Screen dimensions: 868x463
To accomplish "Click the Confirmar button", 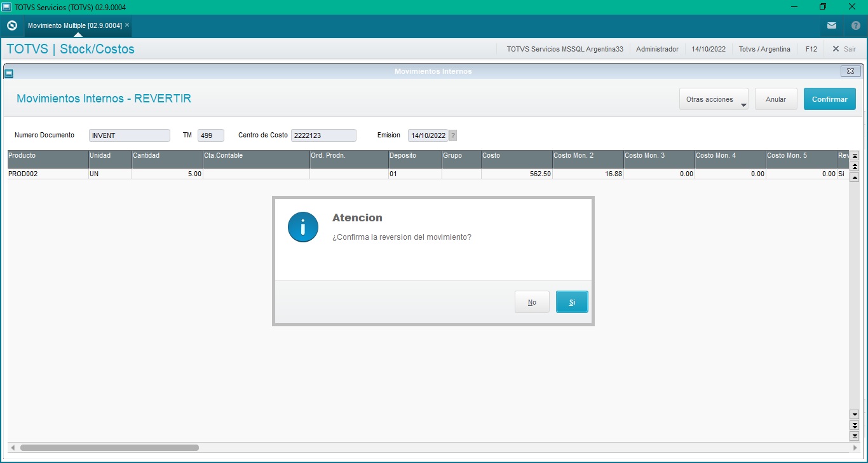I will coord(830,99).
